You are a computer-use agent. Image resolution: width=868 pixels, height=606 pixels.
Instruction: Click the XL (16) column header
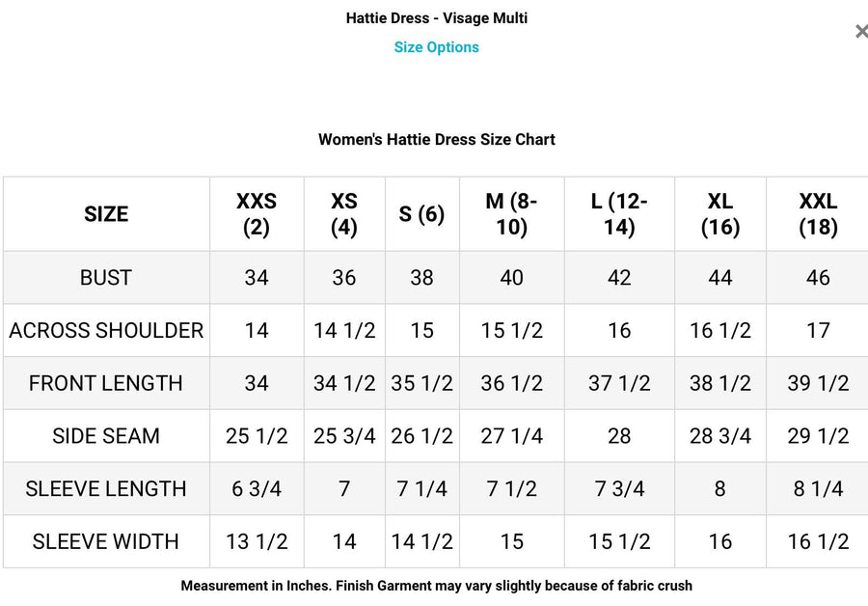pyautogui.click(x=719, y=214)
